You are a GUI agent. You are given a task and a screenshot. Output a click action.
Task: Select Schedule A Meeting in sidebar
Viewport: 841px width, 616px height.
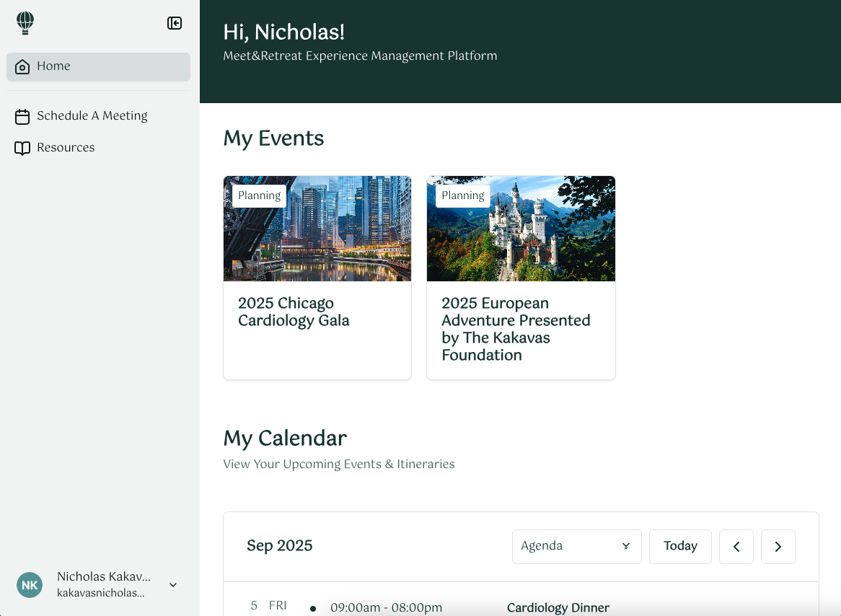pyautogui.click(x=92, y=116)
